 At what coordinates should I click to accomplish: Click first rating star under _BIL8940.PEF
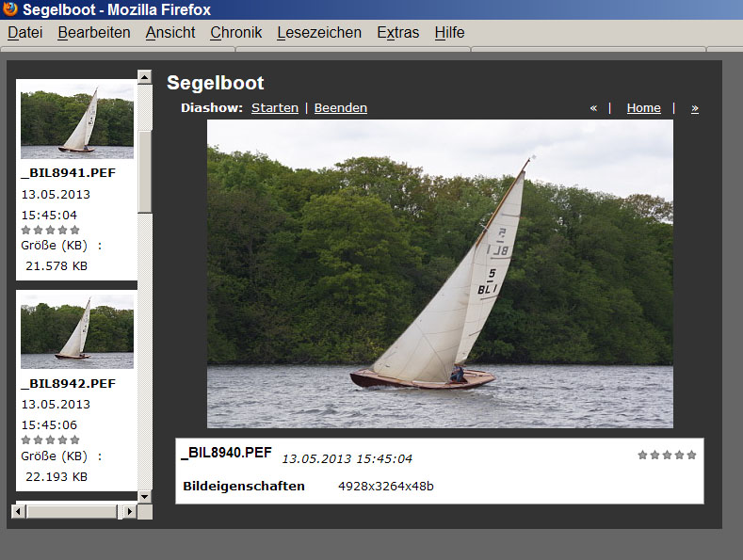point(643,455)
